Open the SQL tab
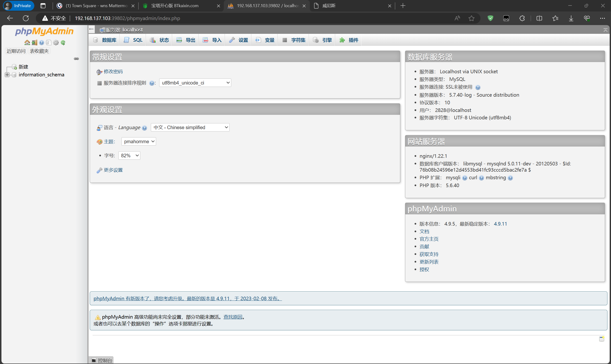 (x=133, y=40)
